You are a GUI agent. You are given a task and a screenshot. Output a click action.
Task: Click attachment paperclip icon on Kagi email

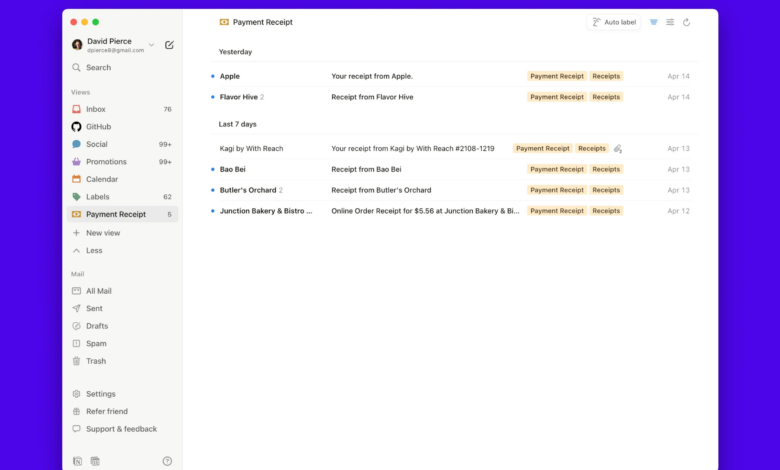(x=617, y=149)
